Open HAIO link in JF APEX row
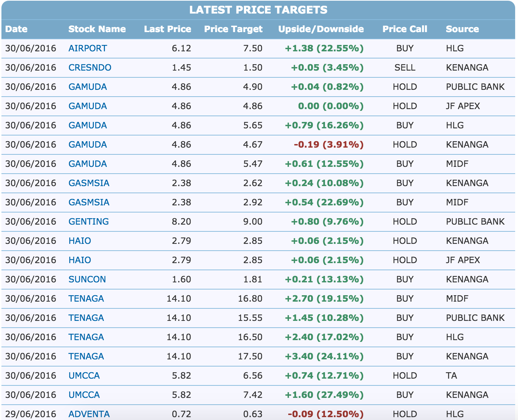 pos(80,260)
